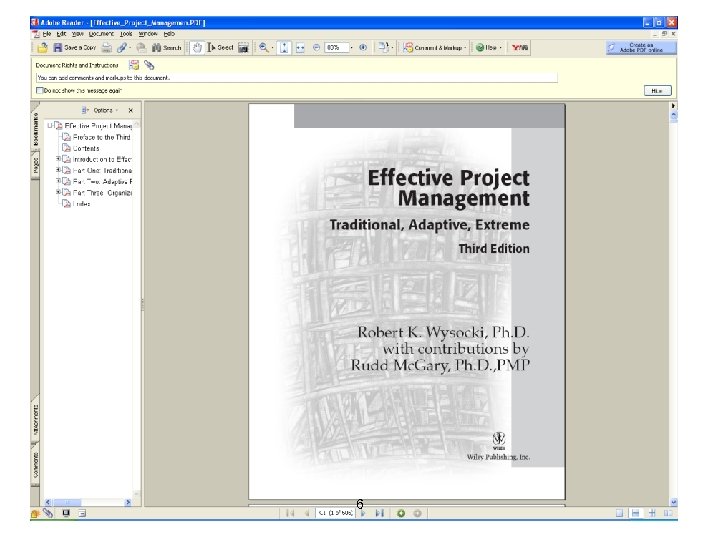Click the Save a Copy toolbar button

(75, 47)
